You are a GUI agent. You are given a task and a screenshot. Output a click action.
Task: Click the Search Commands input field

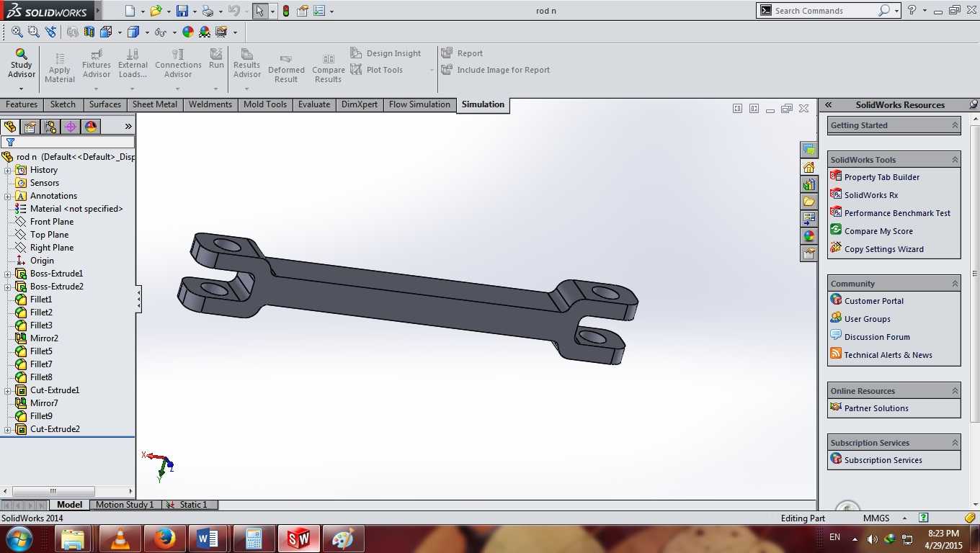click(x=825, y=11)
